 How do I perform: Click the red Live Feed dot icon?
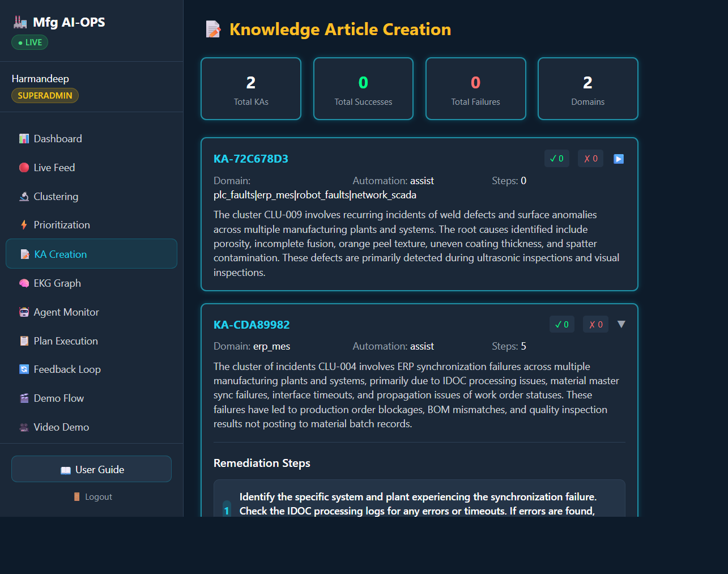click(24, 168)
